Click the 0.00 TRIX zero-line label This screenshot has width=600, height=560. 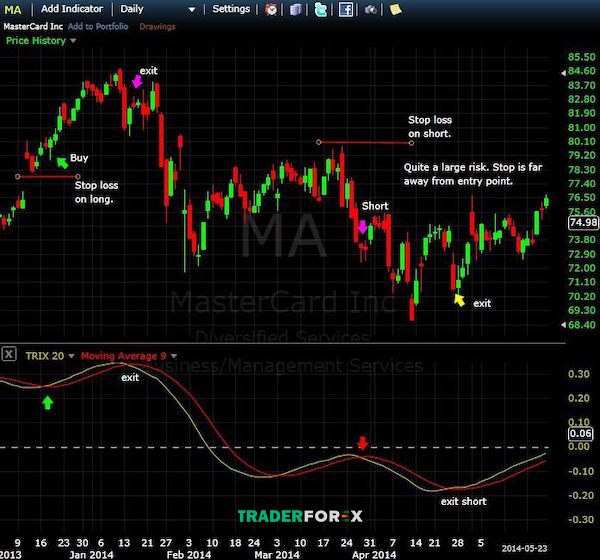[x=579, y=446]
